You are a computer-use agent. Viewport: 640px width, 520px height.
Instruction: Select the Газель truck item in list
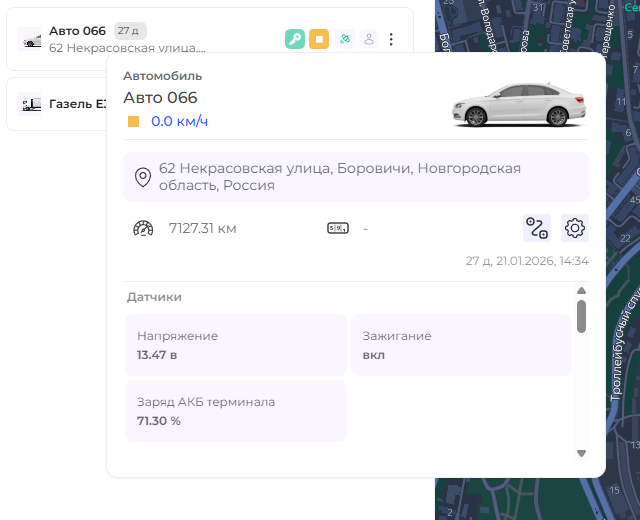tap(60, 104)
